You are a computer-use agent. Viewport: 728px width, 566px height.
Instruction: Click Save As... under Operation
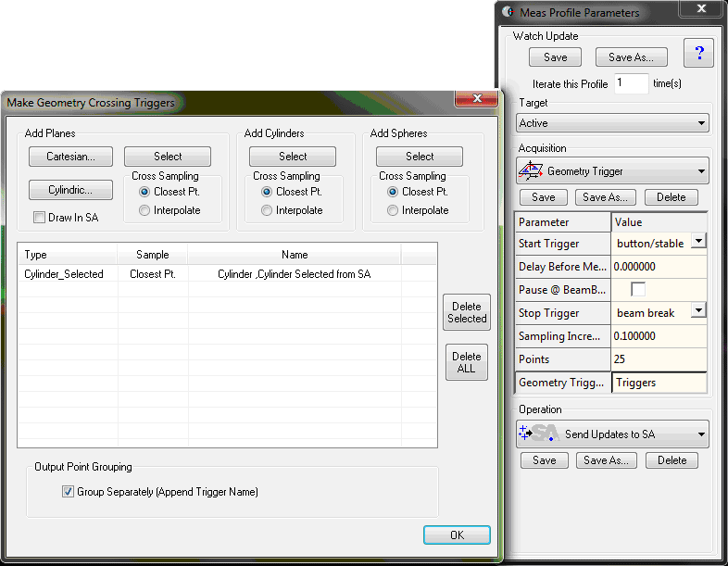pyautogui.click(x=607, y=460)
